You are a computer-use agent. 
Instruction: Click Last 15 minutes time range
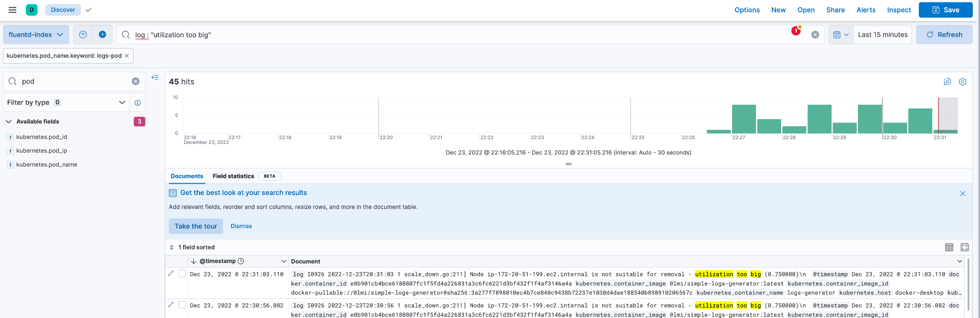882,34
